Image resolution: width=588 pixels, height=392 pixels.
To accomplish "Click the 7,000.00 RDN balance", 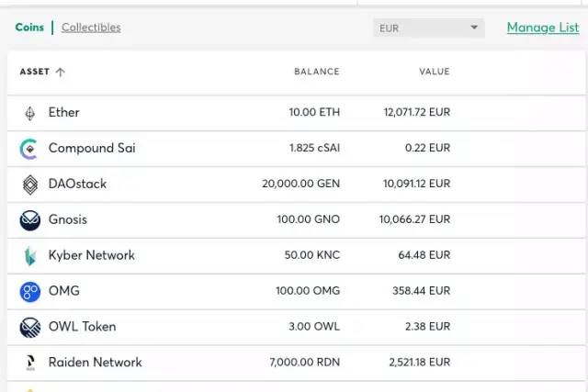I will (304, 363).
